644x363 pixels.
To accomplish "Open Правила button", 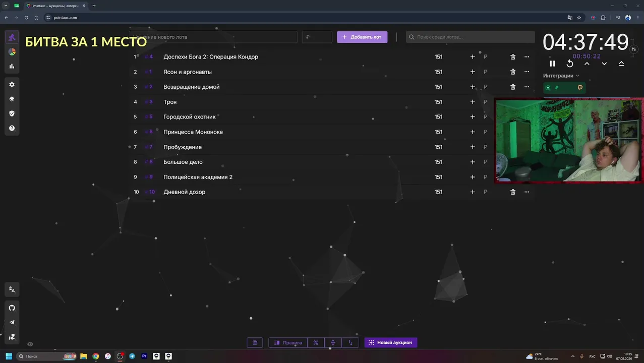I will [x=288, y=343].
